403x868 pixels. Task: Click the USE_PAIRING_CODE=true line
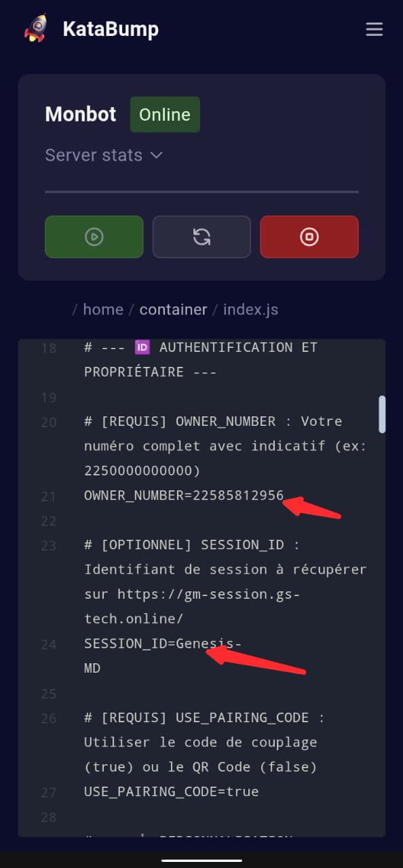170,791
